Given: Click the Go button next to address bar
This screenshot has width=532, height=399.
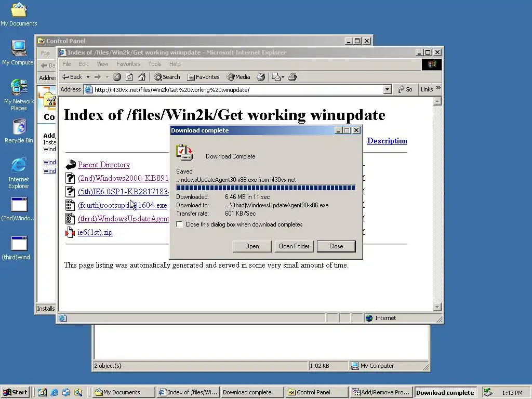Looking at the screenshot, I should [x=405, y=89].
